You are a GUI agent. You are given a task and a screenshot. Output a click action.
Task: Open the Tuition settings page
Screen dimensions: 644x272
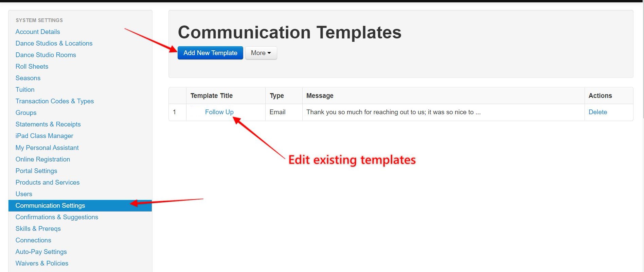[x=25, y=89]
